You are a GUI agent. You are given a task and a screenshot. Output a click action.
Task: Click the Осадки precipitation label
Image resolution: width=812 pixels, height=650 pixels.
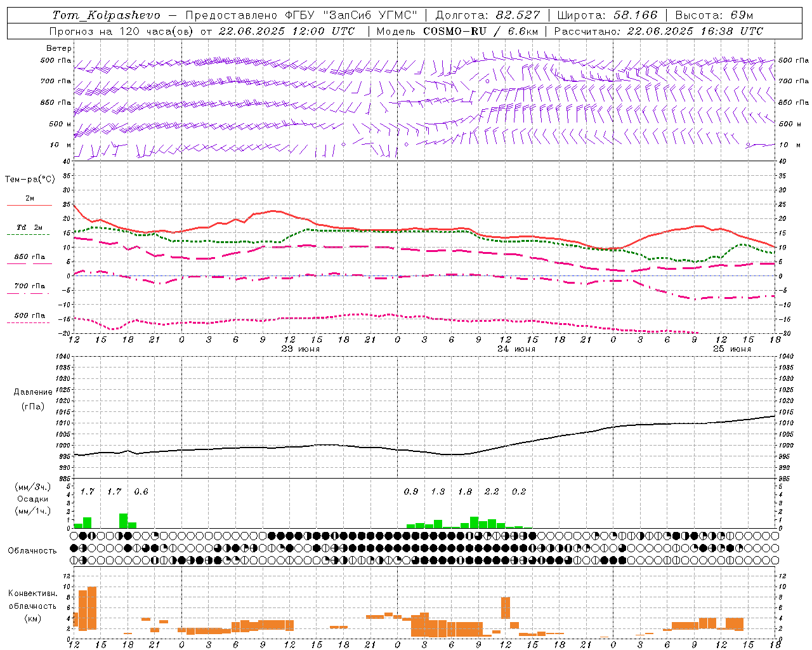click(x=32, y=499)
